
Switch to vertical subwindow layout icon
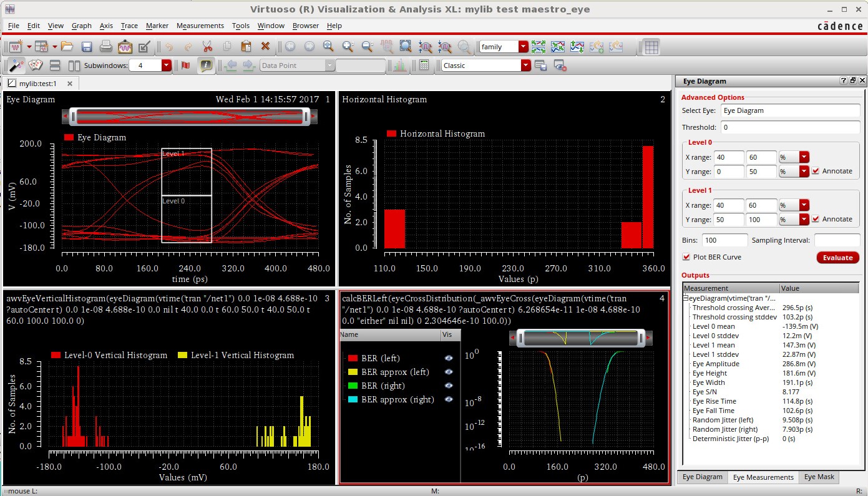coord(54,65)
